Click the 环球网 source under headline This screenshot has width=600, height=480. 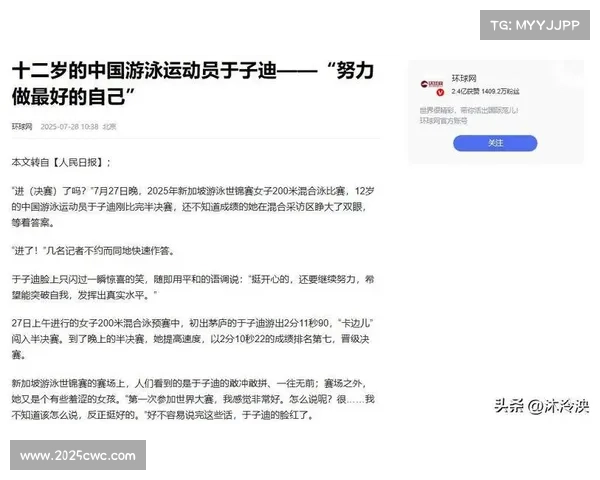22,127
